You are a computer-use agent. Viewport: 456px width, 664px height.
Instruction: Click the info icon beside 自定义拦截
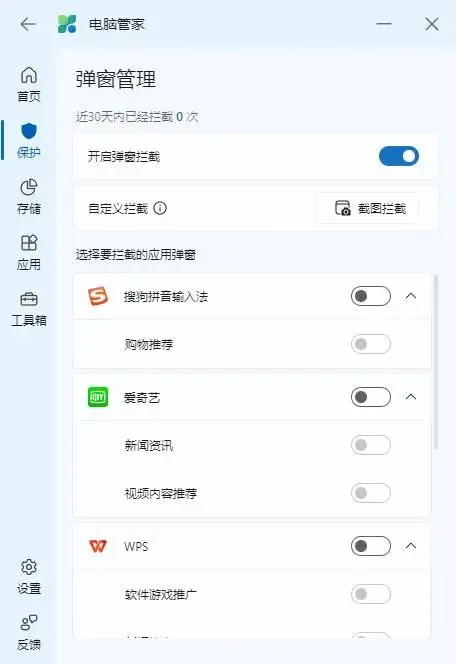point(160,208)
